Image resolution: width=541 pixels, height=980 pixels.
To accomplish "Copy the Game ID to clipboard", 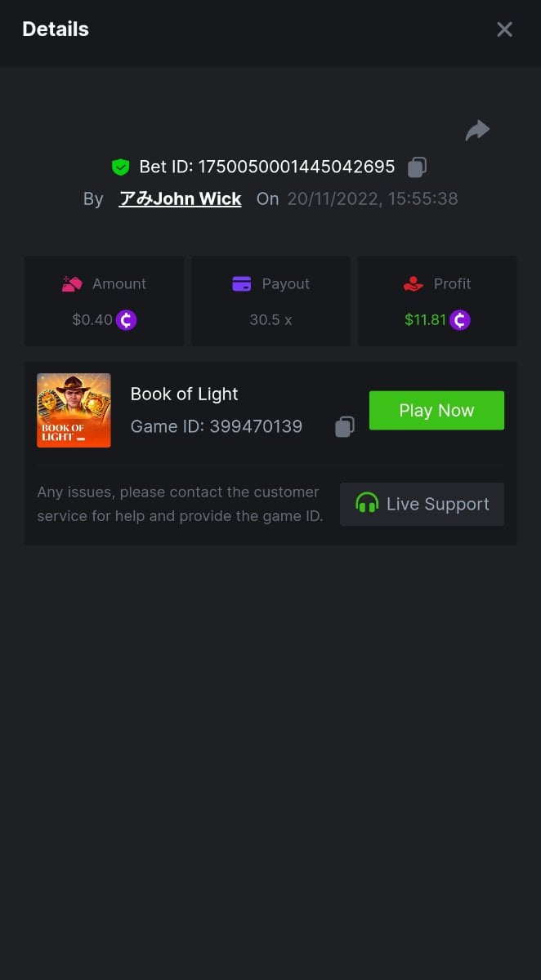I will pyautogui.click(x=345, y=427).
